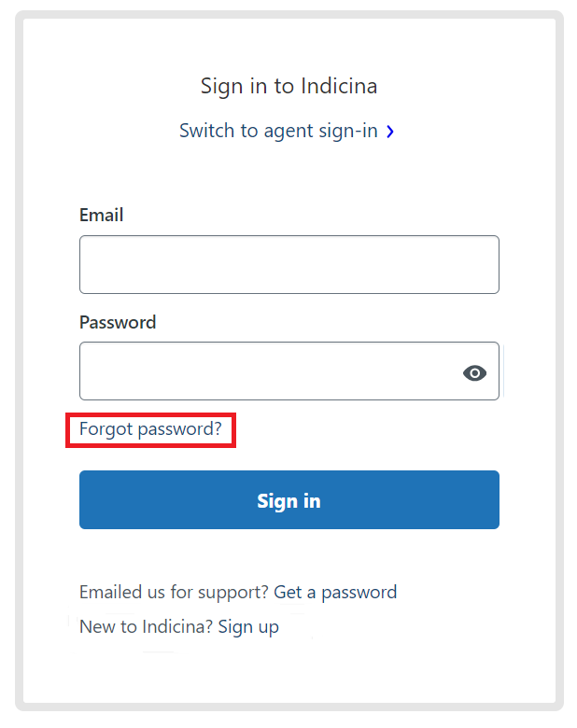
Task: Focus the Password input field
Action: pyautogui.click(x=266, y=371)
